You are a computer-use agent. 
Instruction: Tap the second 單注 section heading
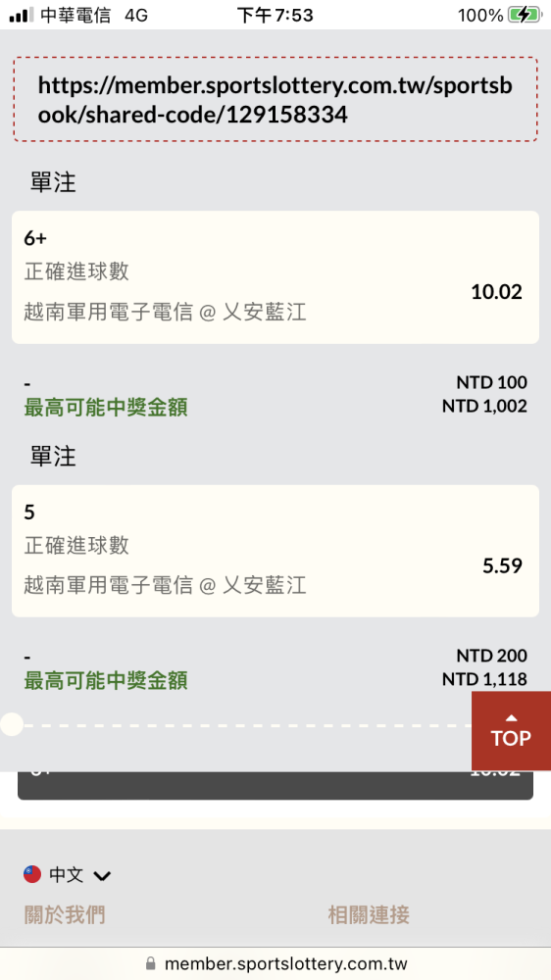tap(53, 457)
